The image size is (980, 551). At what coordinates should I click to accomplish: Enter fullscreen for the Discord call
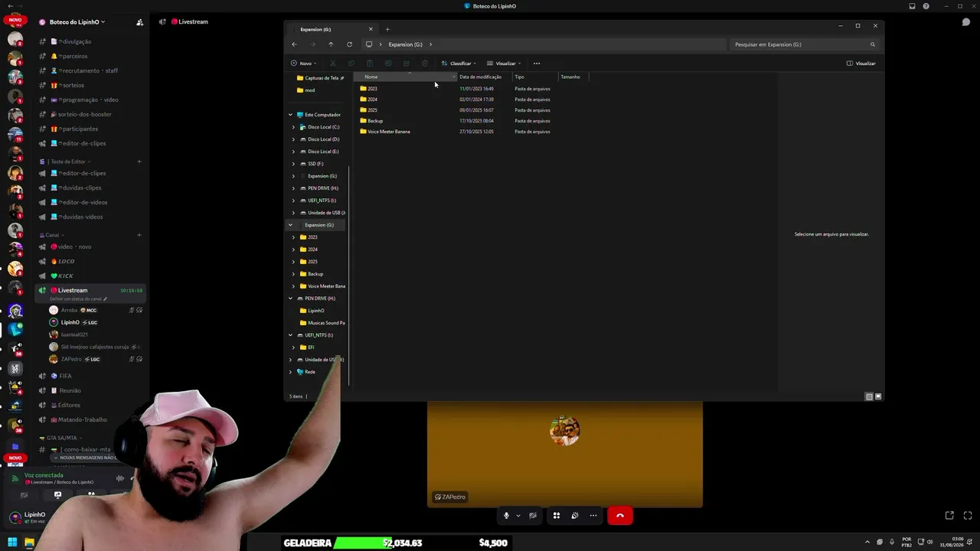pyautogui.click(x=968, y=516)
